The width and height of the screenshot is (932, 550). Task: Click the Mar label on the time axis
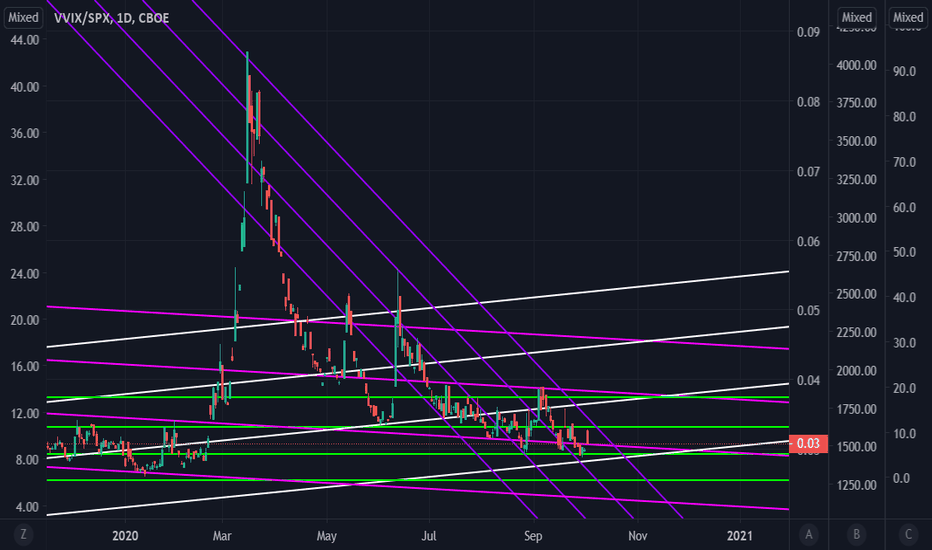coord(222,536)
